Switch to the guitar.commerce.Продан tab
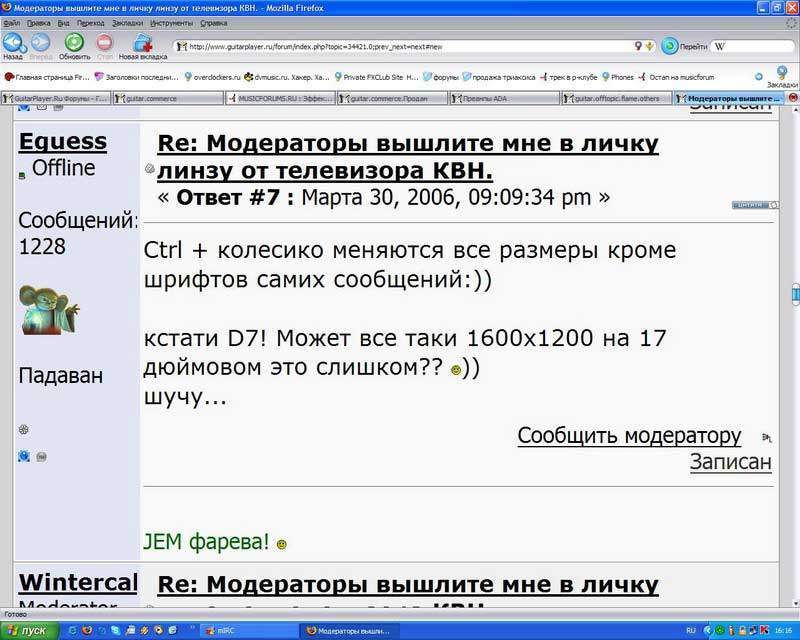 click(x=392, y=98)
